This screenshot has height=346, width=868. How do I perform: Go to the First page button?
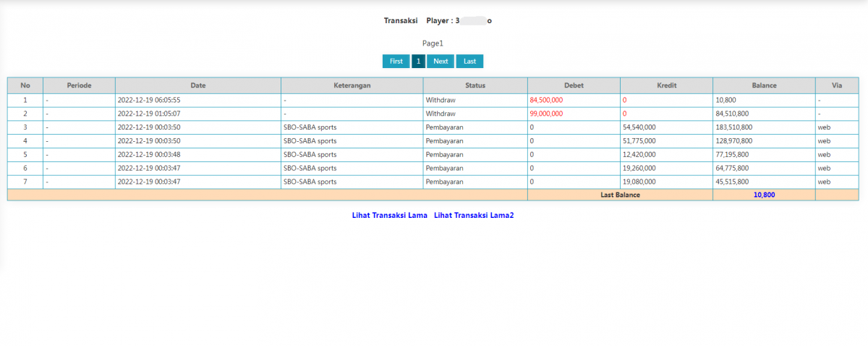tap(396, 62)
